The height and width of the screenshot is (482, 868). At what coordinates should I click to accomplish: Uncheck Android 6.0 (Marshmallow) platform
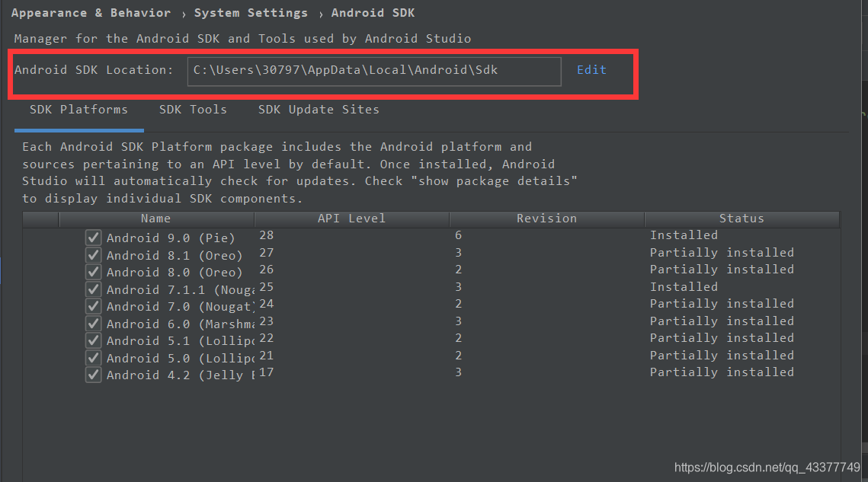(93, 324)
